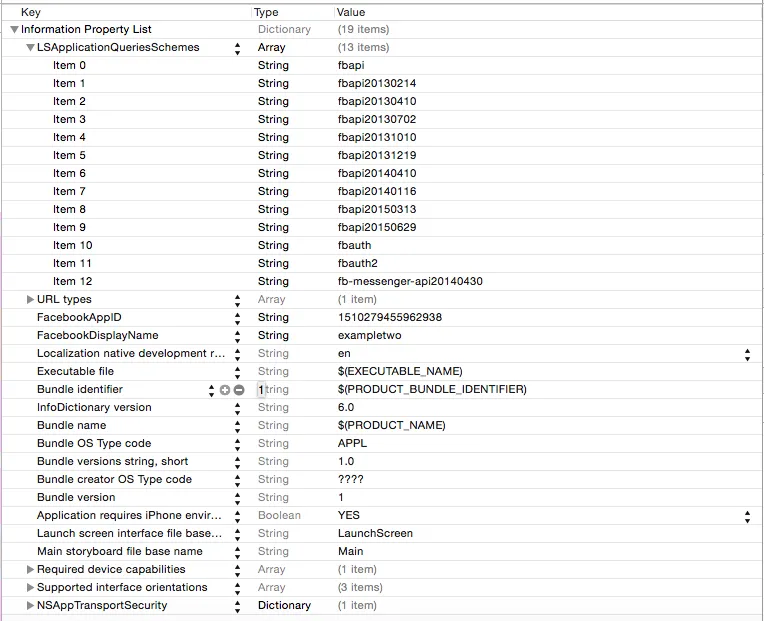Expand Required device capabilities
Image resolution: width=764 pixels, height=621 pixels.
click(30, 569)
